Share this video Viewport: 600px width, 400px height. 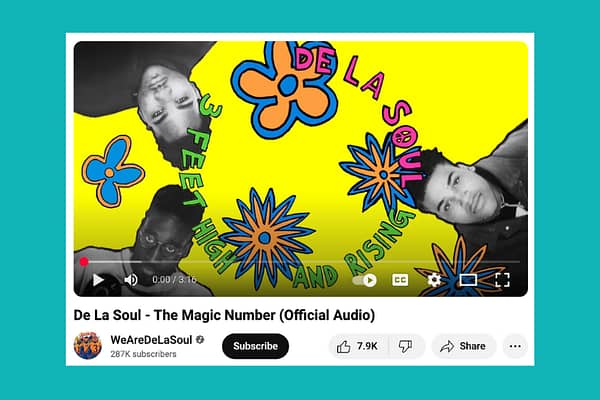(x=464, y=346)
